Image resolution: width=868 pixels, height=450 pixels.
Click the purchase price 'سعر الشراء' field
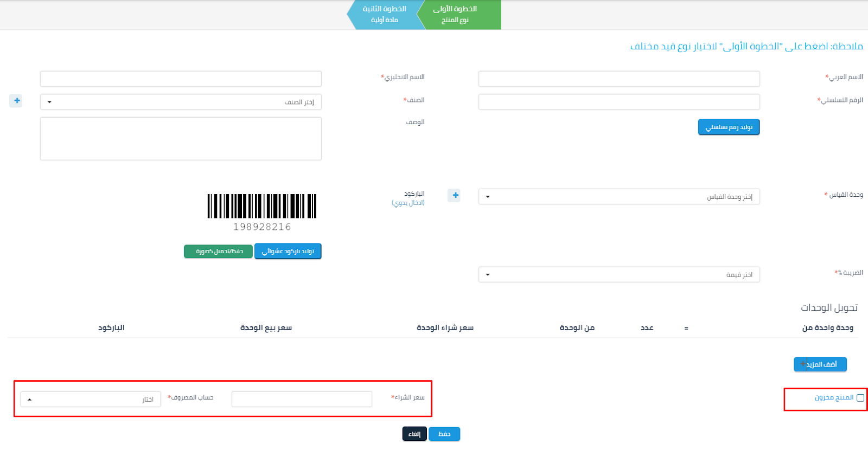302,399
